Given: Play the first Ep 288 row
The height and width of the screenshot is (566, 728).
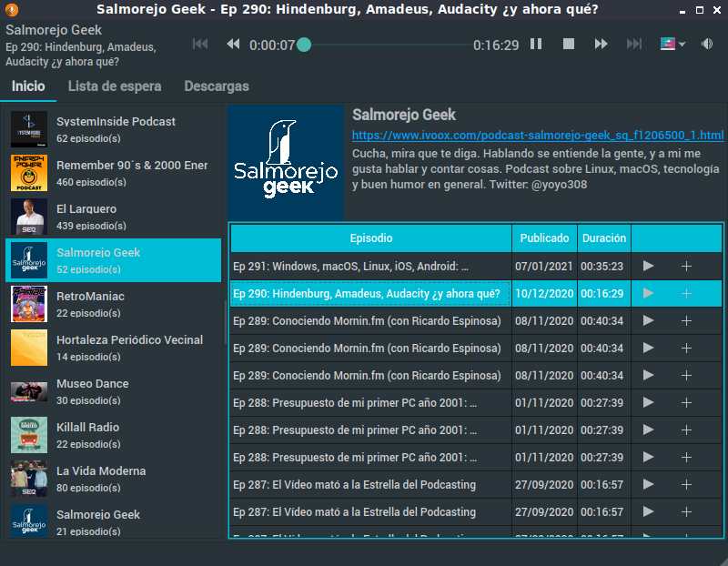Looking at the screenshot, I should tap(649, 402).
